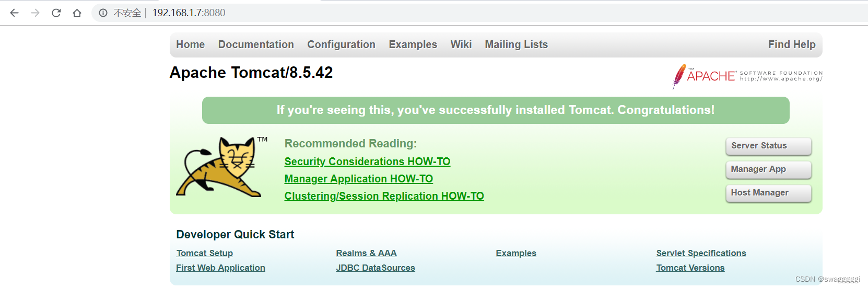
Task: Open Security Considerations HOW-TO link
Action: [367, 162]
